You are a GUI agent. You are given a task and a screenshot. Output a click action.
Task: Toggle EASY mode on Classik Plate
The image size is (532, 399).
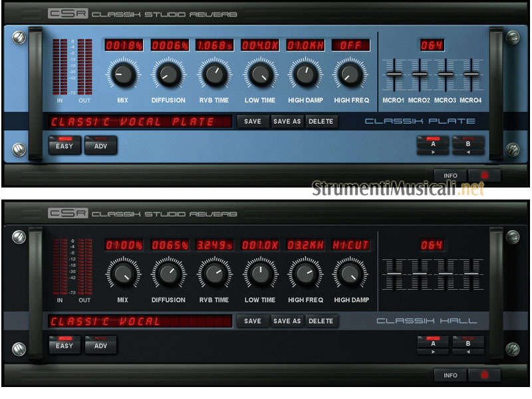coord(65,146)
